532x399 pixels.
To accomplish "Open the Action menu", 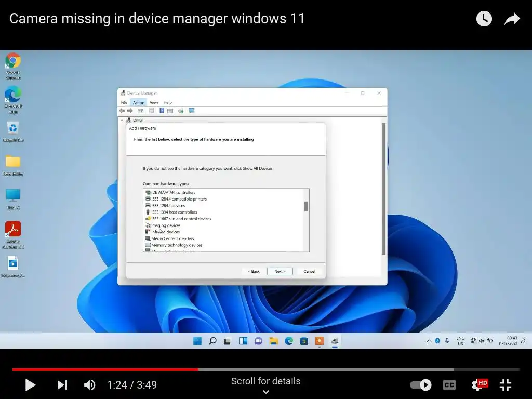I will (138, 102).
